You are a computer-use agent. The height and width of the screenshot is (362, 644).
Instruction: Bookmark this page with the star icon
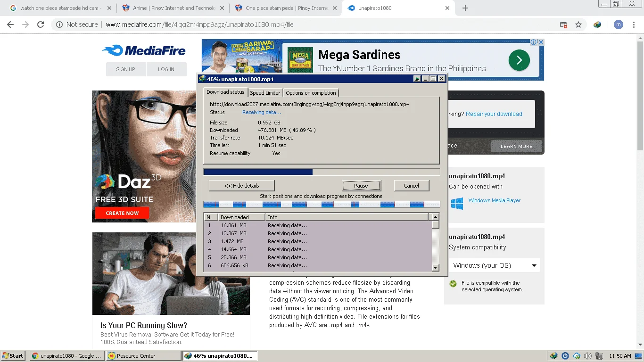click(x=578, y=25)
